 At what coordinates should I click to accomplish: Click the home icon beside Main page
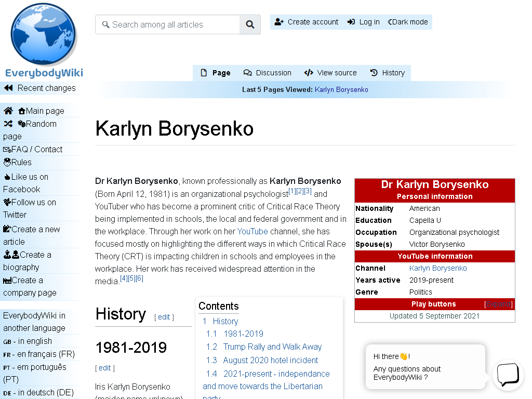pos(8,111)
